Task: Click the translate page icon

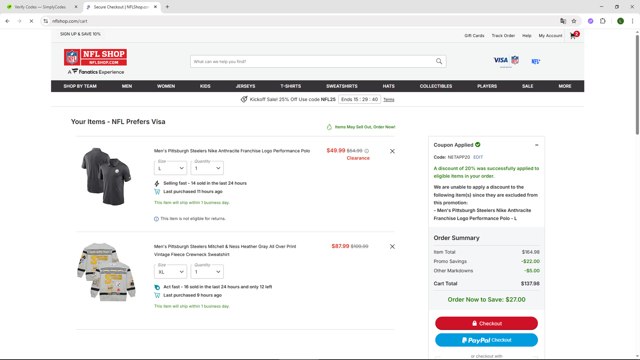Action: 563,21
